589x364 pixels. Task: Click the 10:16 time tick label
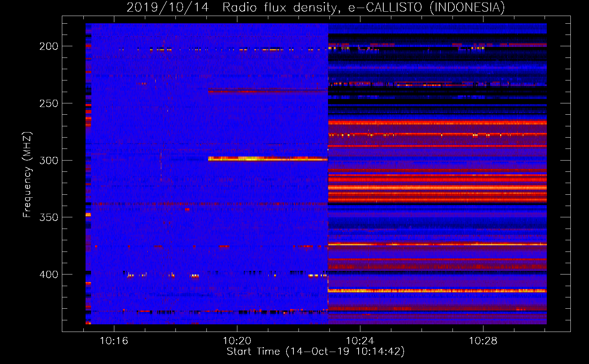[114, 341]
